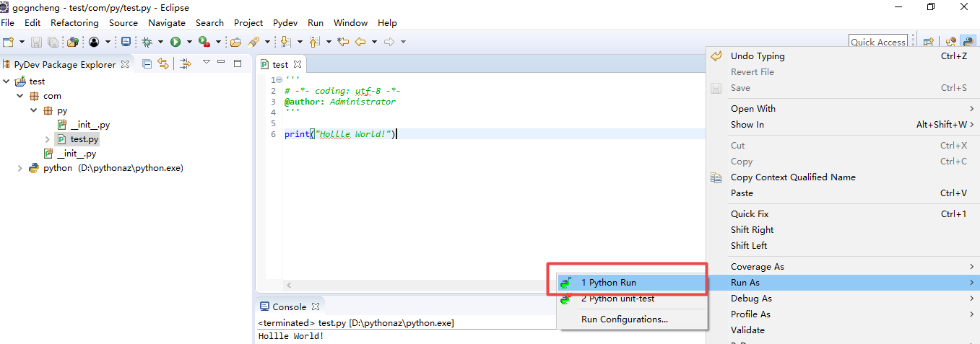
Task: Collapse the test project tree node
Action: click(6, 81)
